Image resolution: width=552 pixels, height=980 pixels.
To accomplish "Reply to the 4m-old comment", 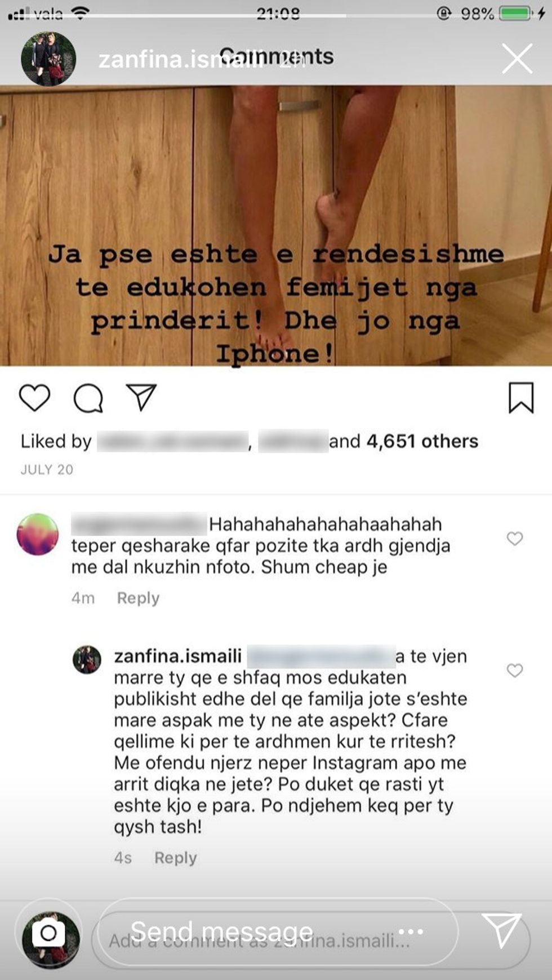I will 138,598.
